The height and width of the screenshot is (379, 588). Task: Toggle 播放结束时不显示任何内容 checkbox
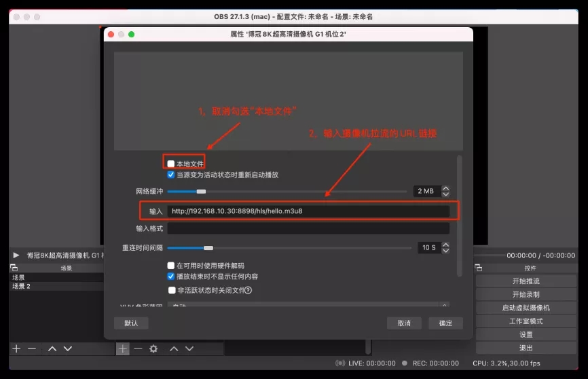click(171, 276)
